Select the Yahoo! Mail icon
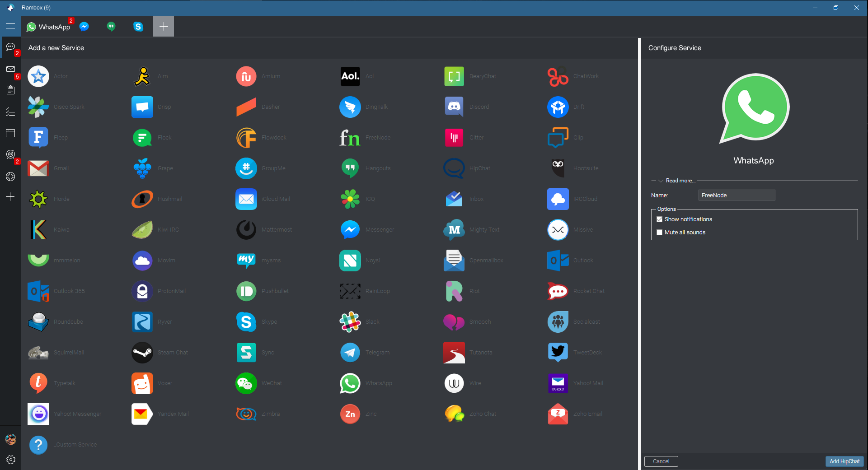Viewport: 868px width, 470px height. [558, 383]
